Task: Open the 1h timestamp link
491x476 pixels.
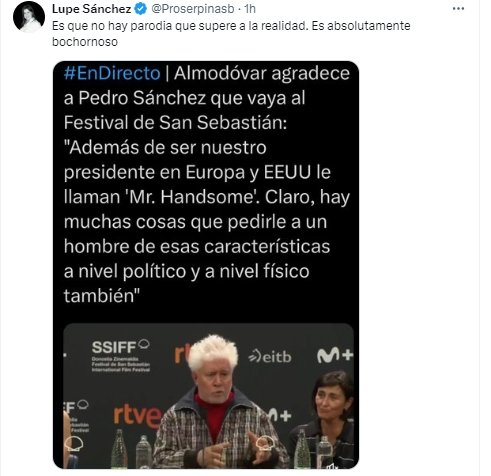Action: tap(250, 9)
